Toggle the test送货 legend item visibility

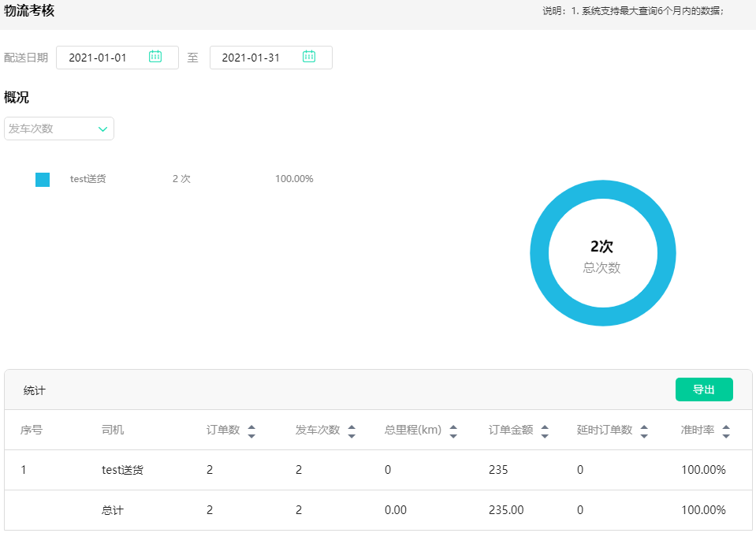87,179
